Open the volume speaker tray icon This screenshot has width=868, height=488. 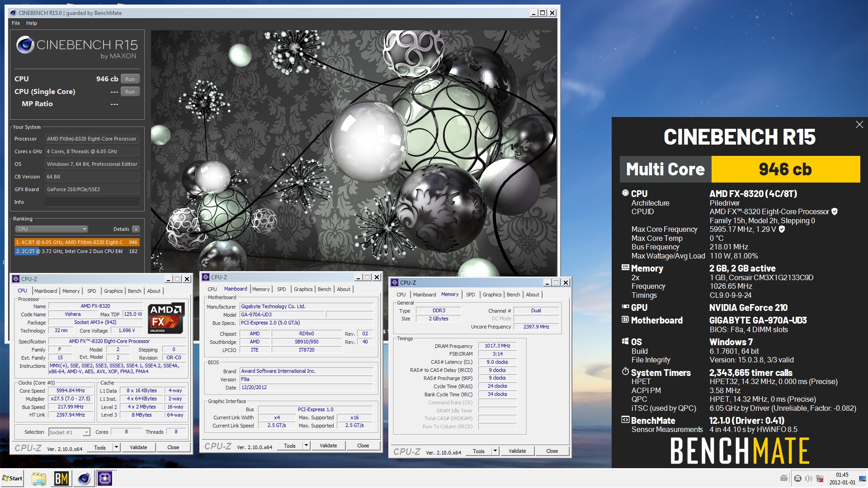808,479
